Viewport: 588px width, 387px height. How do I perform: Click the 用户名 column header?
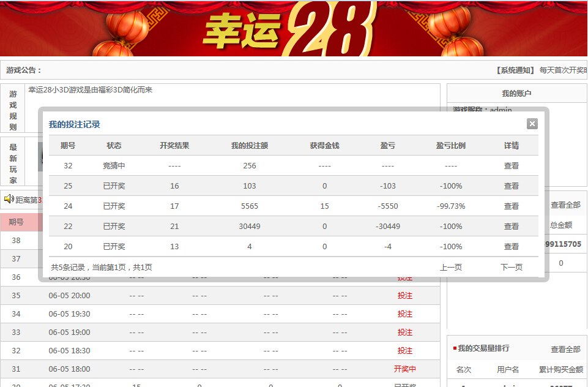508,369
